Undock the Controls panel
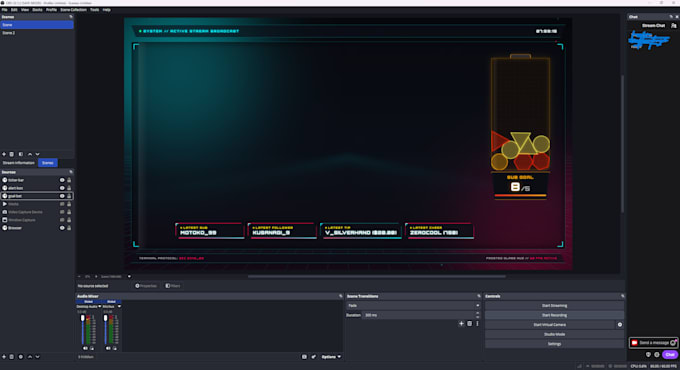 [622, 296]
